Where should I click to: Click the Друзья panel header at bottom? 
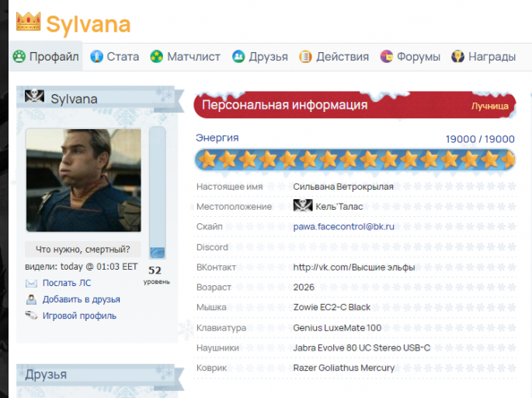[96, 374]
